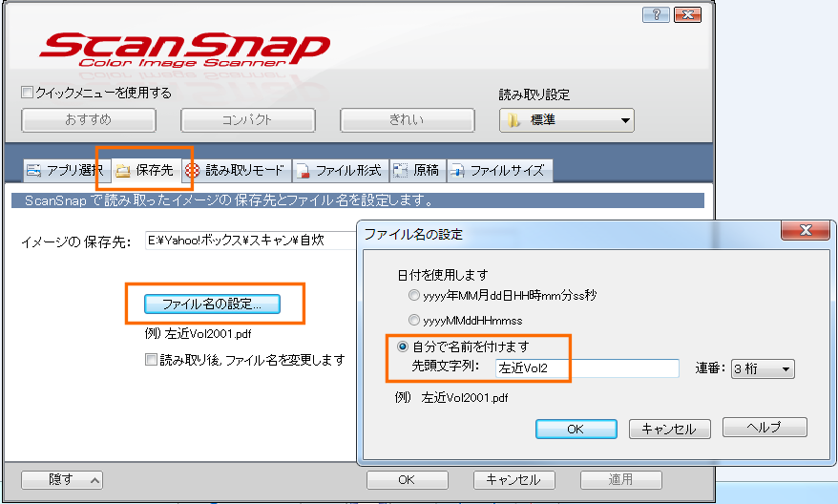Select yyyy年MM月dd日HH時mm分ss秒 date format

coord(414,296)
